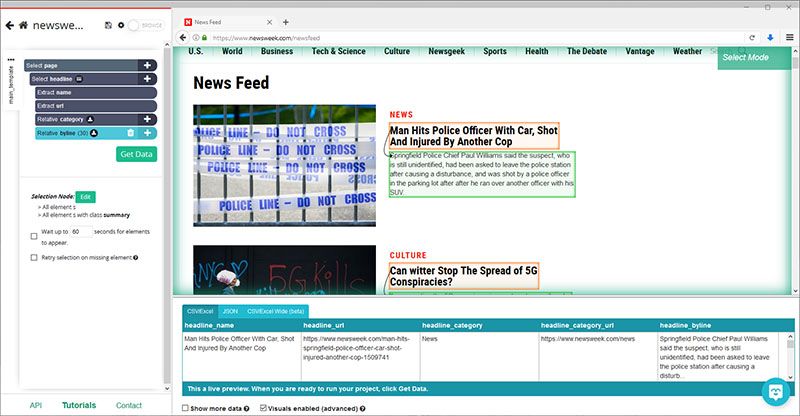Select the Select page command

click(81, 65)
